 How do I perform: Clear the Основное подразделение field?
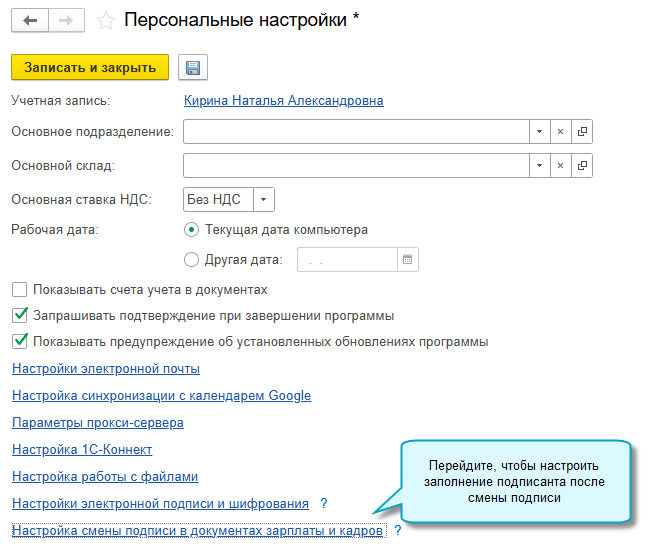pos(561,132)
